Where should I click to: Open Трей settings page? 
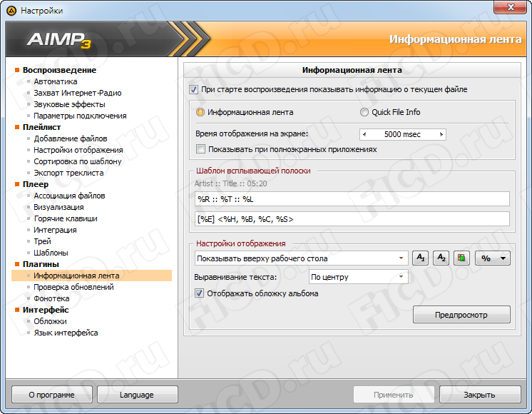42,241
